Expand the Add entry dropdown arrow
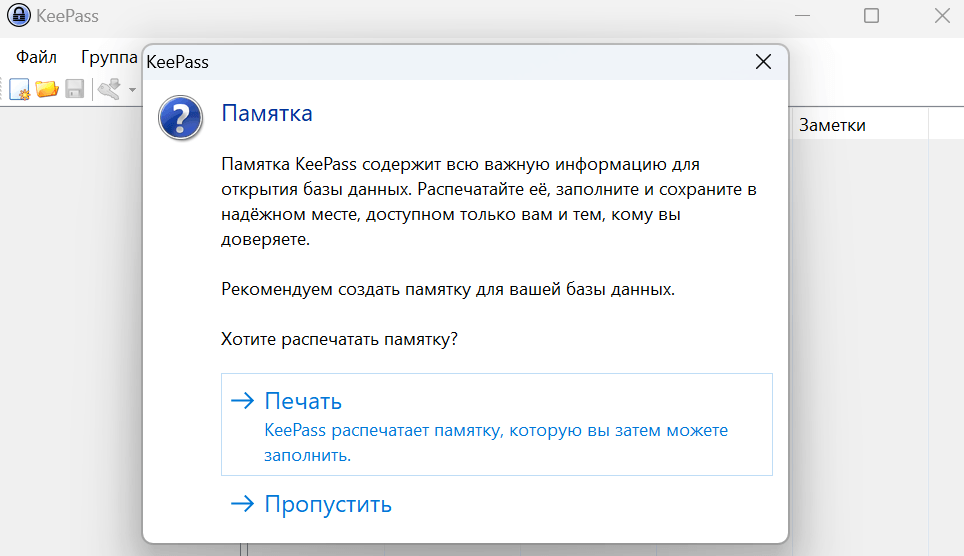This screenshot has height=556, width=964. point(132,90)
